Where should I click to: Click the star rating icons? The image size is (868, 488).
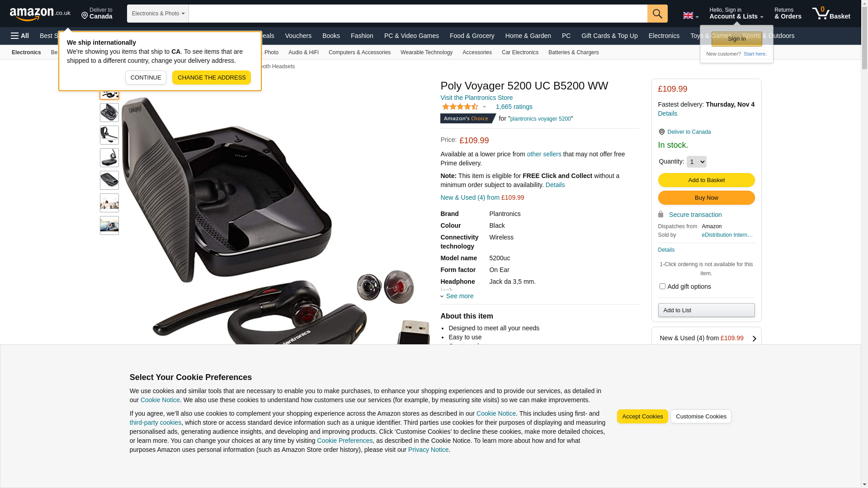click(460, 107)
